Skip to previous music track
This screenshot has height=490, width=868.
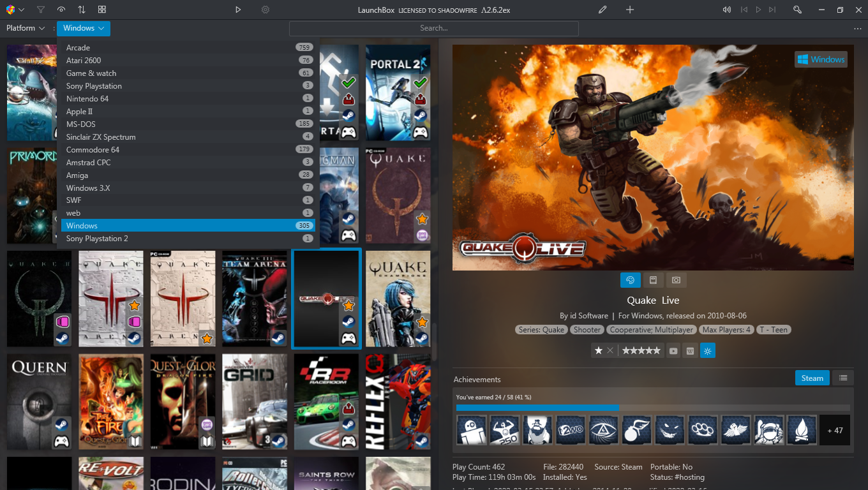point(744,10)
